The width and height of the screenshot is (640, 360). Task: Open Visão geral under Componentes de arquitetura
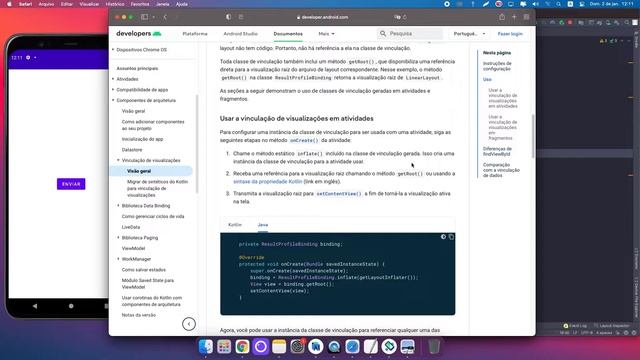(133, 111)
